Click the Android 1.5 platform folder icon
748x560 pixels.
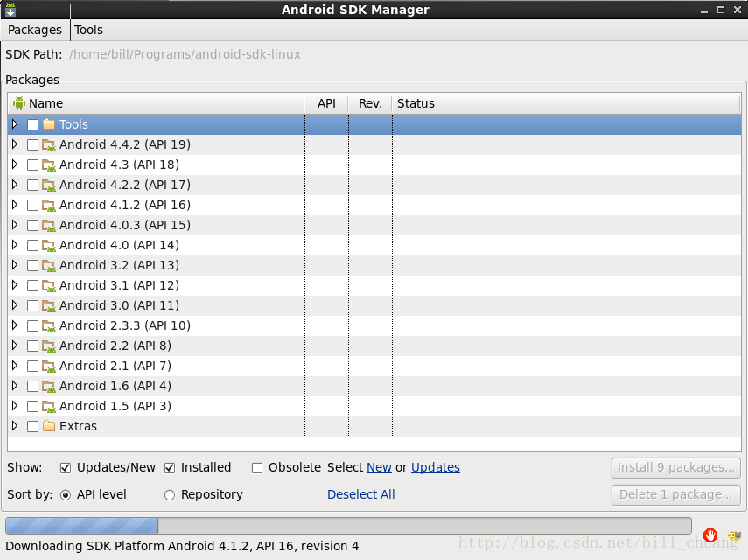(x=49, y=406)
